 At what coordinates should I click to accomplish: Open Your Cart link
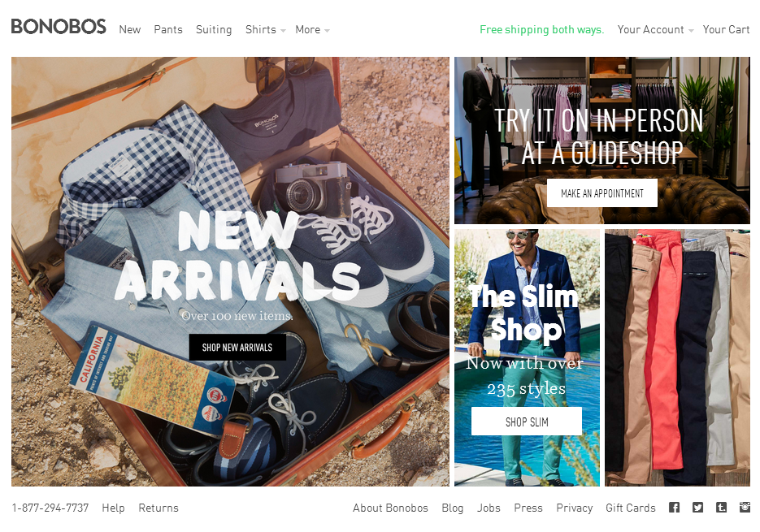tap(726, 29)
